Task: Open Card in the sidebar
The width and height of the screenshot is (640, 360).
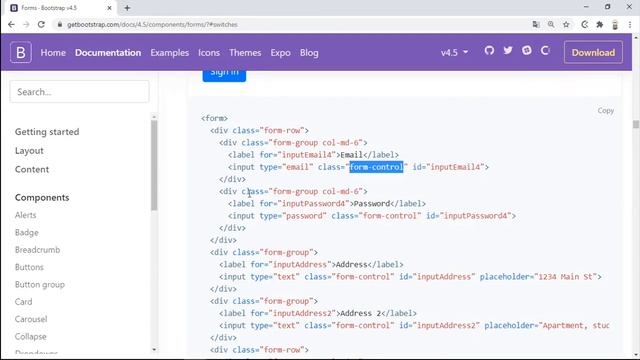Action: pyautogui.click(x=23, y=302)
